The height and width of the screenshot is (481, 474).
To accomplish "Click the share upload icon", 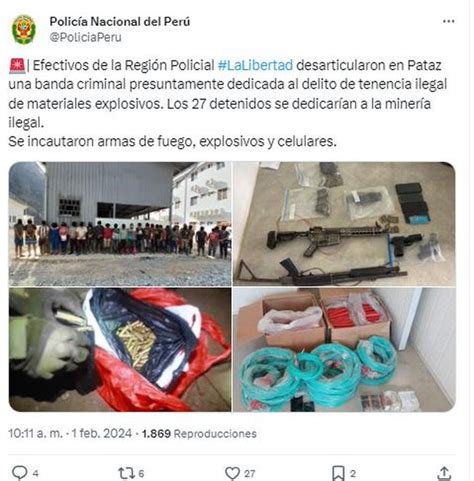I will pyautogui.click(x=444, y=473).
